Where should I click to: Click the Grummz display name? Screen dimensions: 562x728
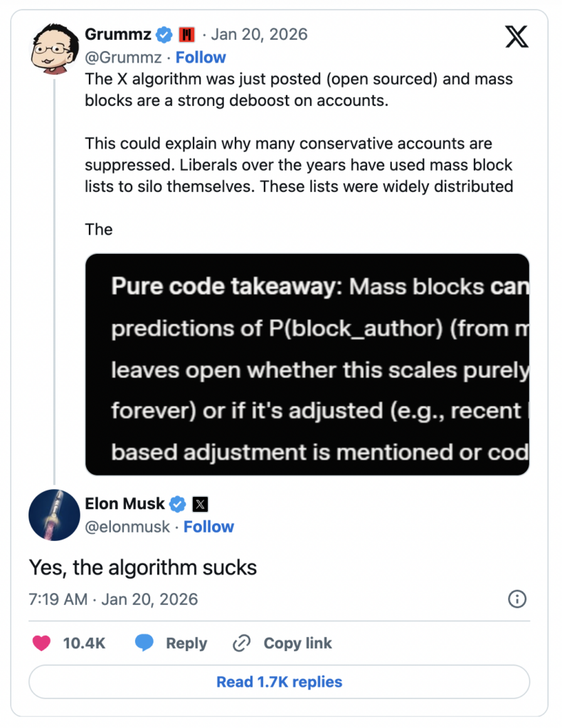[x=117, y=34]
